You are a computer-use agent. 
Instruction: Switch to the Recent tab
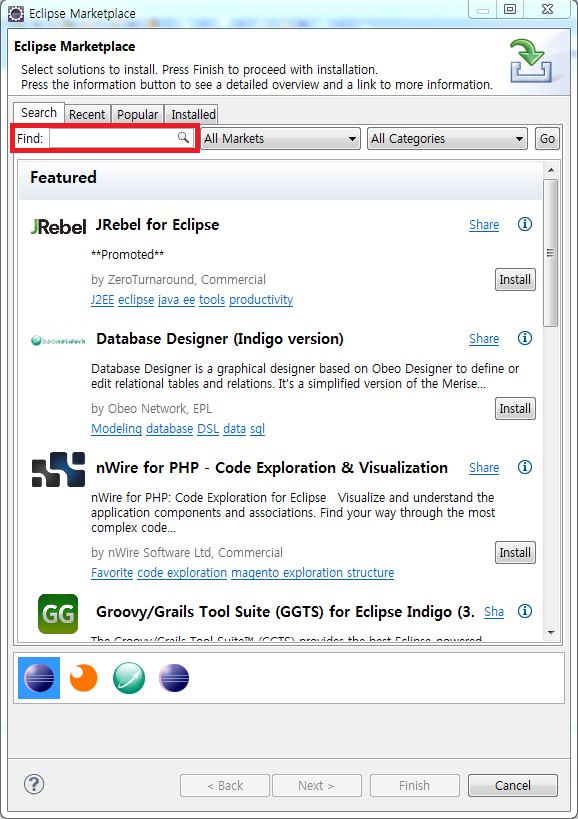click(87, 114)
